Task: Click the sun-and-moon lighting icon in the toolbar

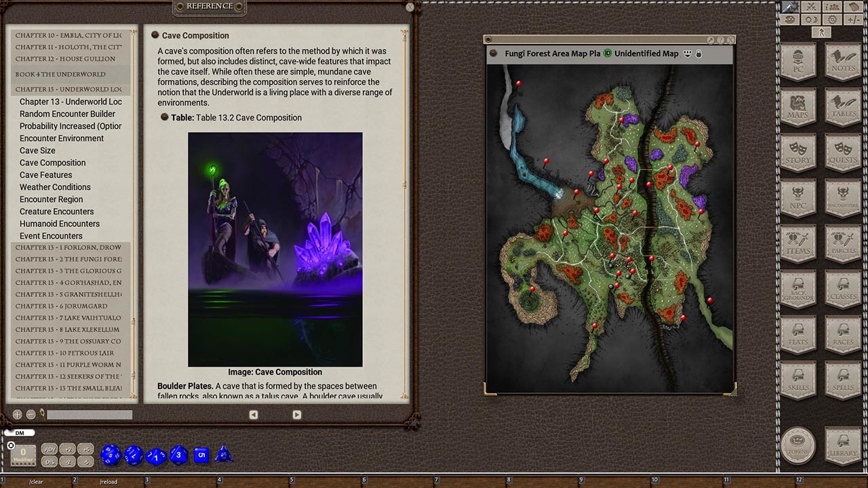Action: point(810,18)
